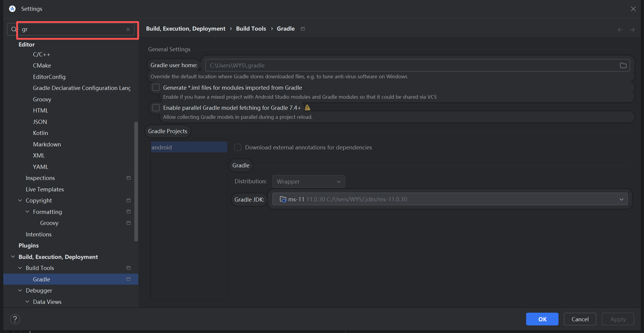Check Download external annotations for dependencies
Image resolution: width=644 pixels, height=333 pixels.
[x=238, y=147]
